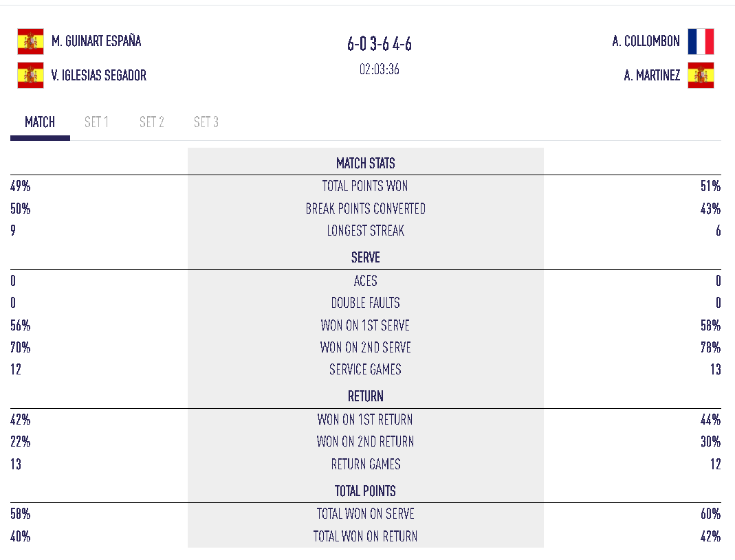Click the Spain flag beside A. Martinez
The image size is (735, 560).
pos(701,76)
